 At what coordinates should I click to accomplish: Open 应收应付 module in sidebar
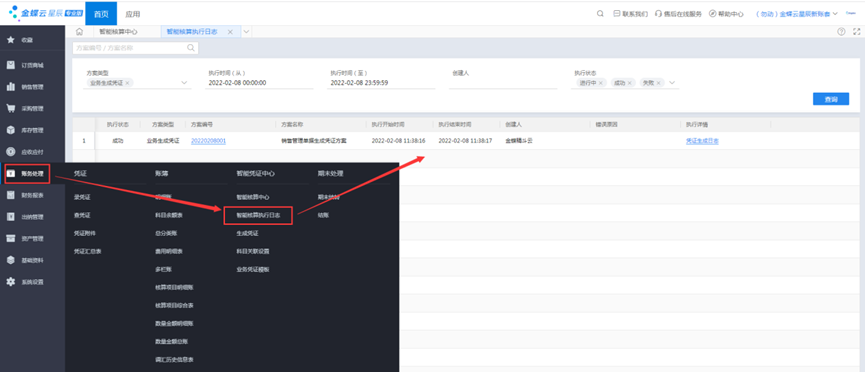pos(32,152)
